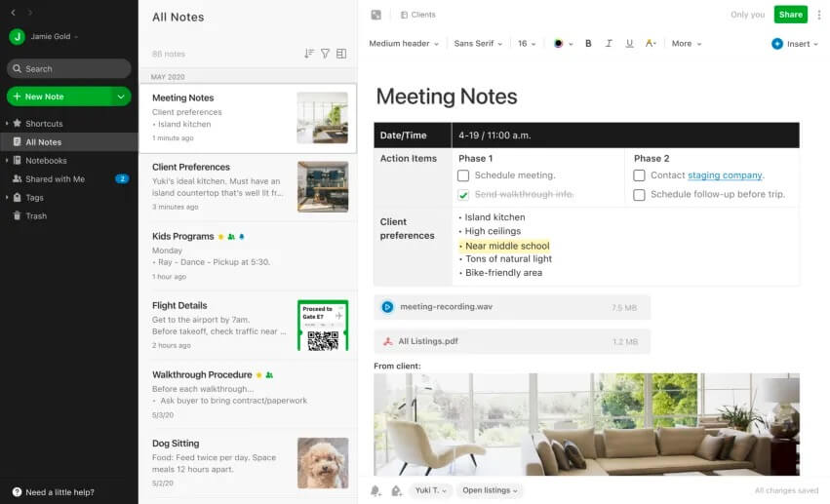Add a reminder with the bell icon
The image size is (830, 504).
point(376,490)
